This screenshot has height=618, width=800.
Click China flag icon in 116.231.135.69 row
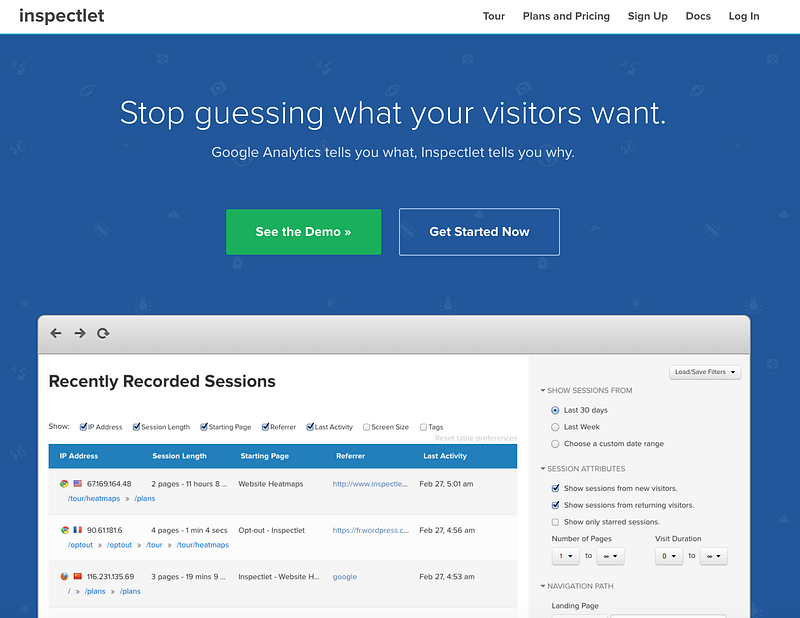(78, 576)
